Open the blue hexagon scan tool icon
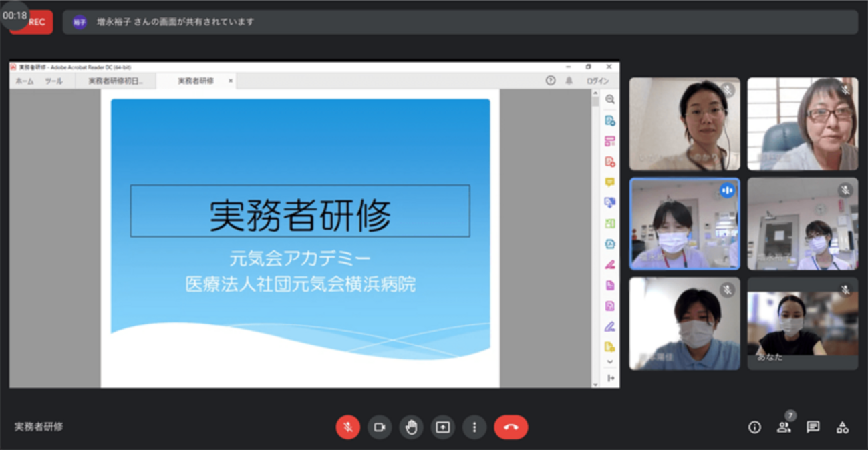868x450 pixels. (610, 244)
